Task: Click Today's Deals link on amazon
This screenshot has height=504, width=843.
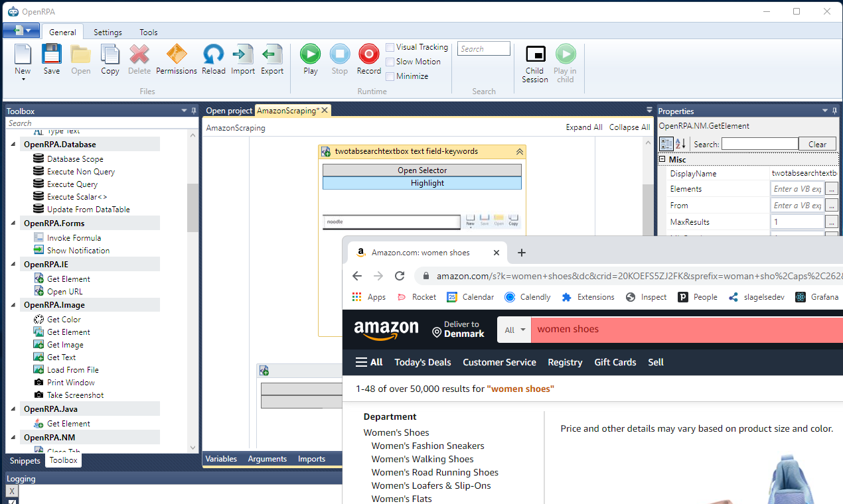Action: click(423, 362)
